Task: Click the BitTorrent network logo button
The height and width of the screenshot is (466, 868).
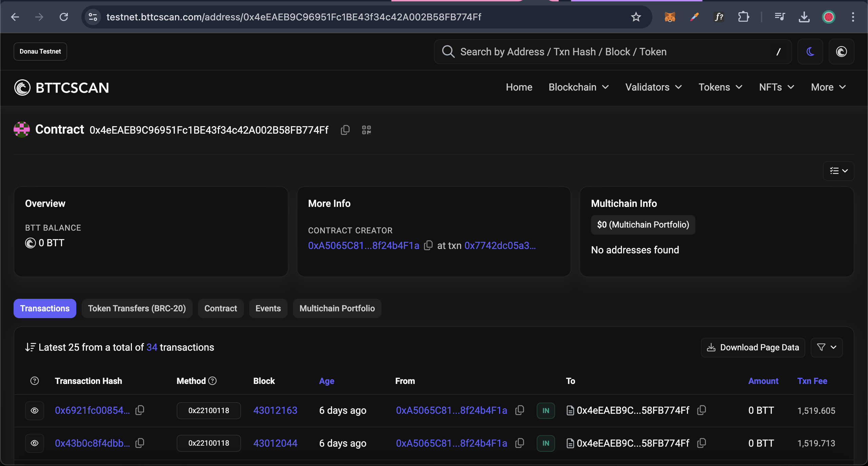Action: click(841, 52)
